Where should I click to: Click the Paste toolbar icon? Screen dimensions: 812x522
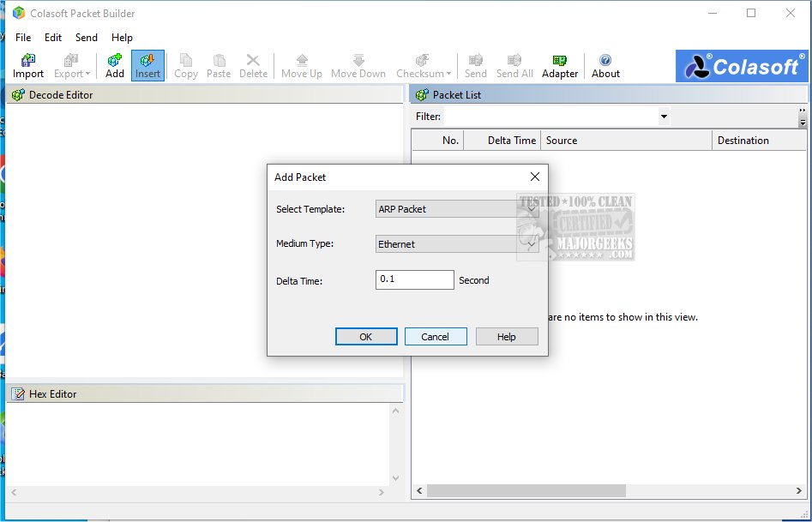(219, 63)
